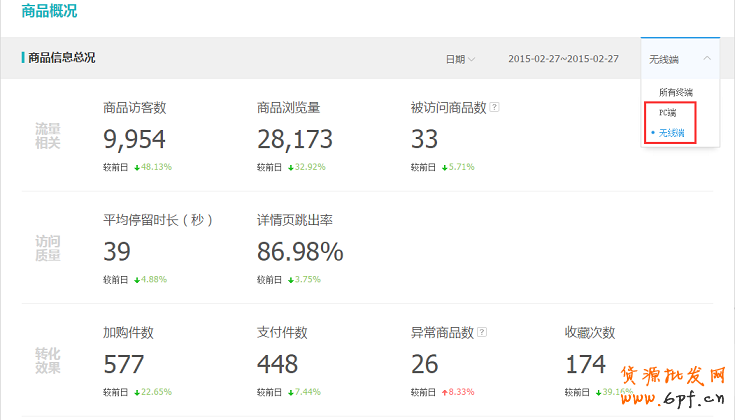The image size is (735, 420).
Task: Open the 日期 dropdown
Action: click(x=460, y=59)
